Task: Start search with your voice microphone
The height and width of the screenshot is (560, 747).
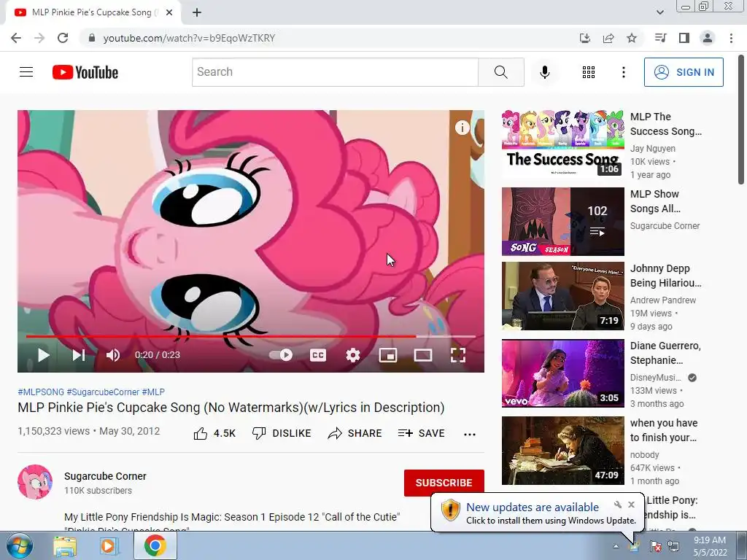Action: pos(544,72)
